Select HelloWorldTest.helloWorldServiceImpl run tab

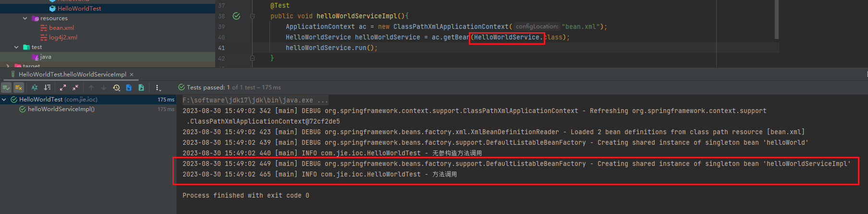coord(72,75)
